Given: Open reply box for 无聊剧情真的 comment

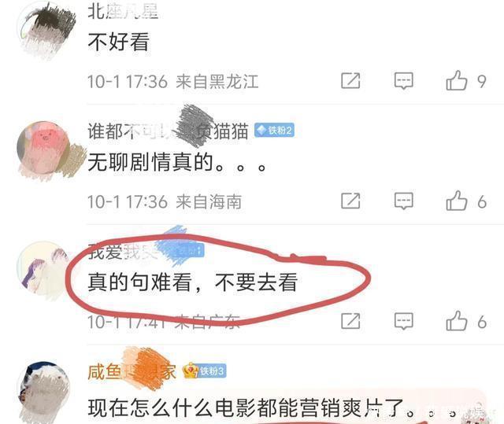Looking at the screenshot, I should point(404,201).
